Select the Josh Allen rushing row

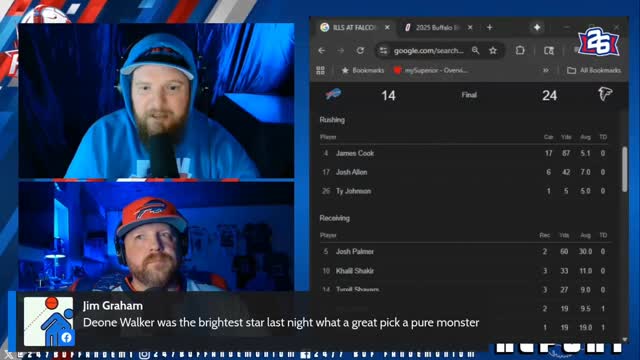coord(464,172)
